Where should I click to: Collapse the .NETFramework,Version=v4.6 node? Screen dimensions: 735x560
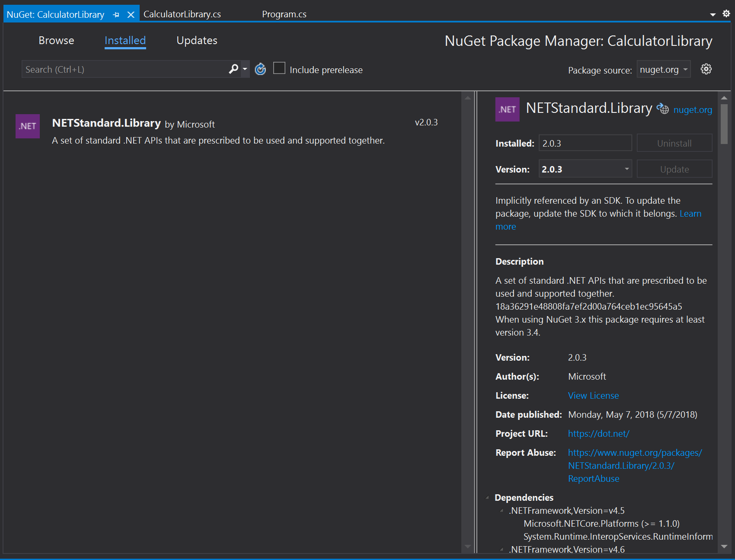502,550
